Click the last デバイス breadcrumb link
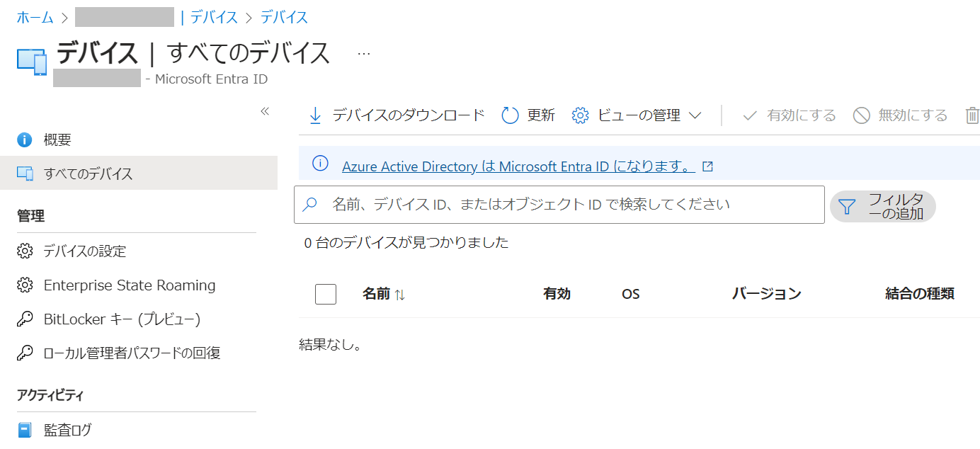The width and height of the screenshot is (980, 449). tap(284, 17)
